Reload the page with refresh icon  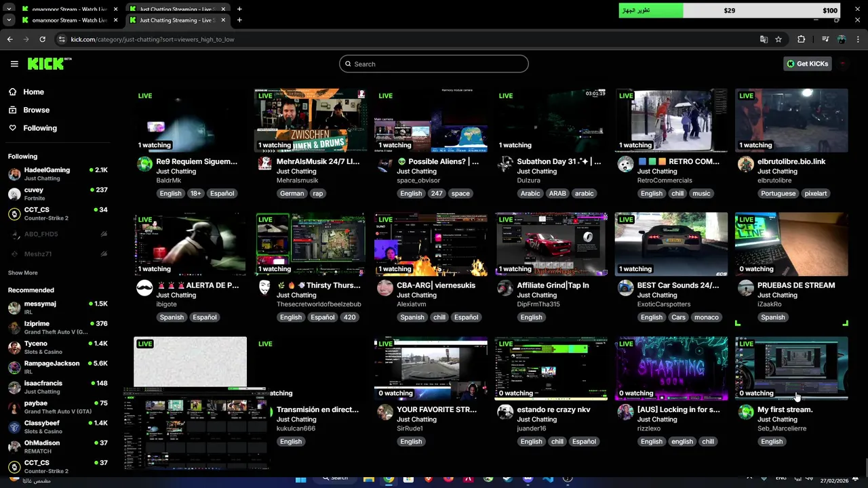click(x=42, y=39)
